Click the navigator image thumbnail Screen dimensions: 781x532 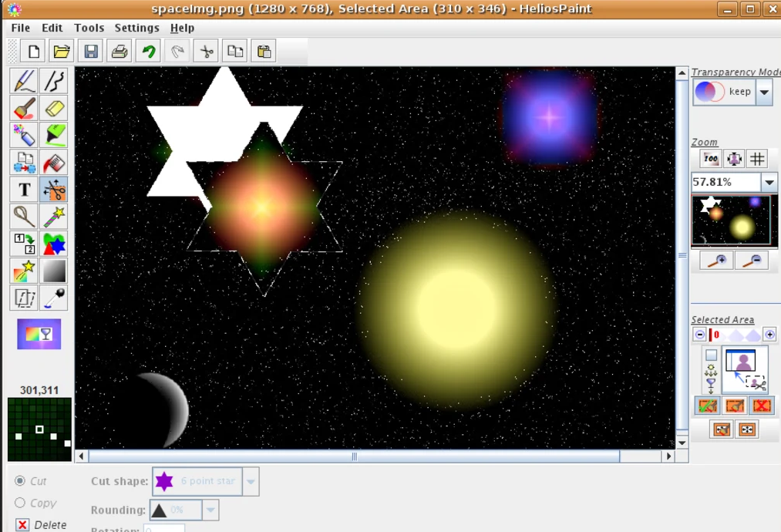pyautogui.click(x=734, y=220)
